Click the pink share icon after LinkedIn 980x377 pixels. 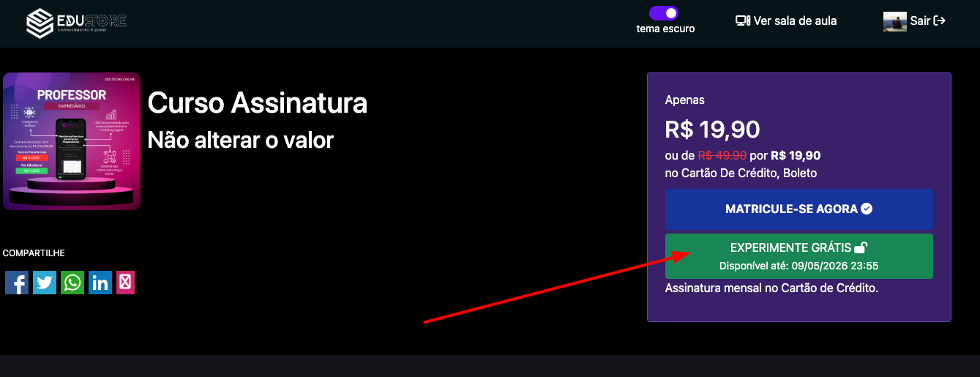(x=126, y=283)
